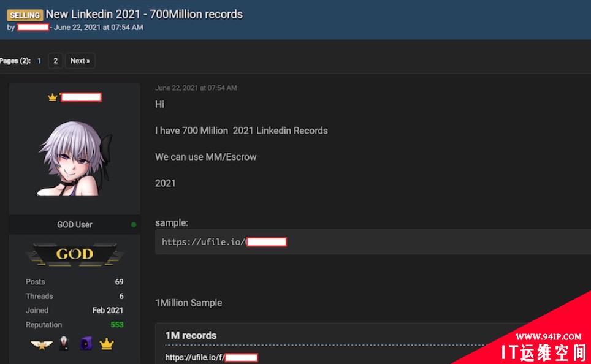Click the 'Threads' label in user stats

click(x=39, y=296)
